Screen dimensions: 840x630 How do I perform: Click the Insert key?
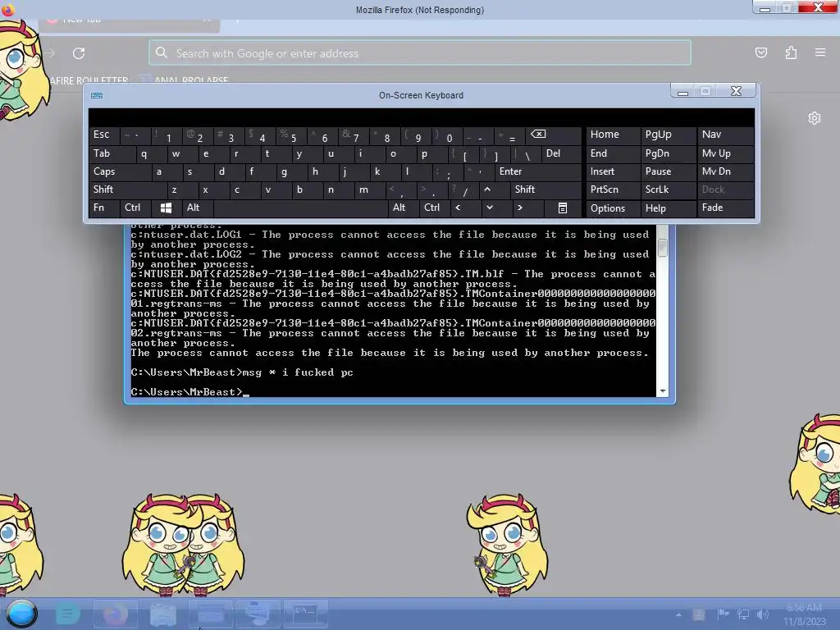(x=613, y=171)
